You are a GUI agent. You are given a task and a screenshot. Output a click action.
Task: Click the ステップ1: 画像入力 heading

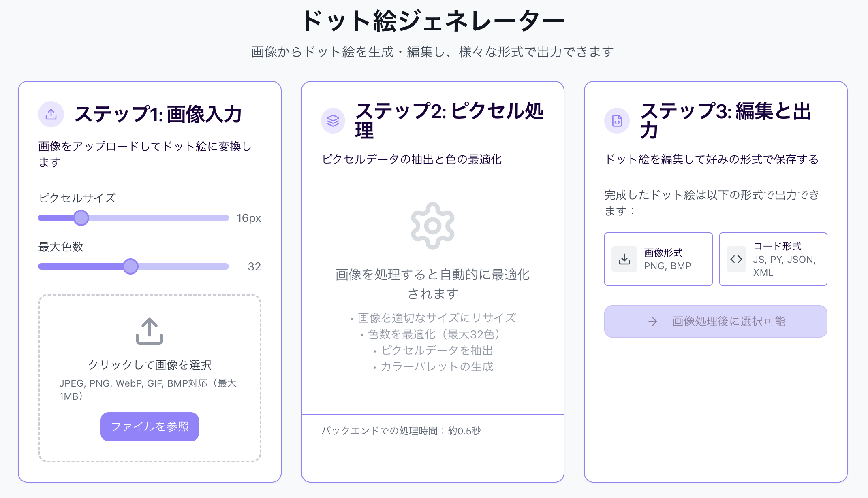pyautogui.click(x=158, y=114)
